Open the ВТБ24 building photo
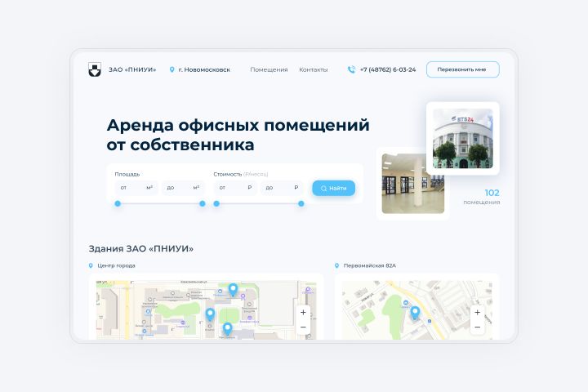 coord(463,138)
